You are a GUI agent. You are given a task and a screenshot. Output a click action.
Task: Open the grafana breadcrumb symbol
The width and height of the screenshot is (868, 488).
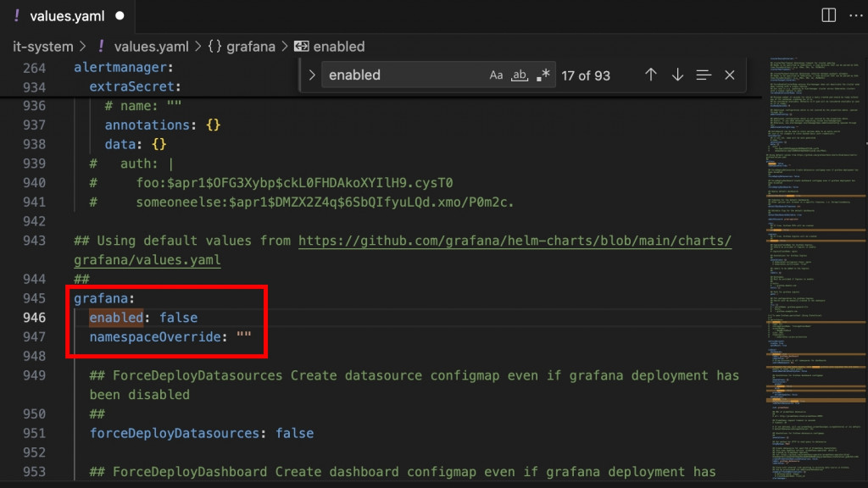[x=251, y=47]
